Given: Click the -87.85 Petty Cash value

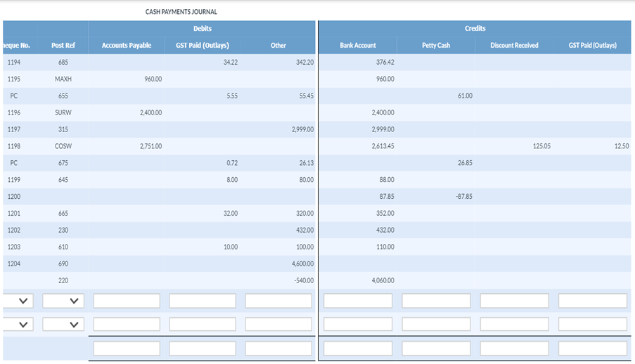Looking at the screenshot, I should point(464,196).
